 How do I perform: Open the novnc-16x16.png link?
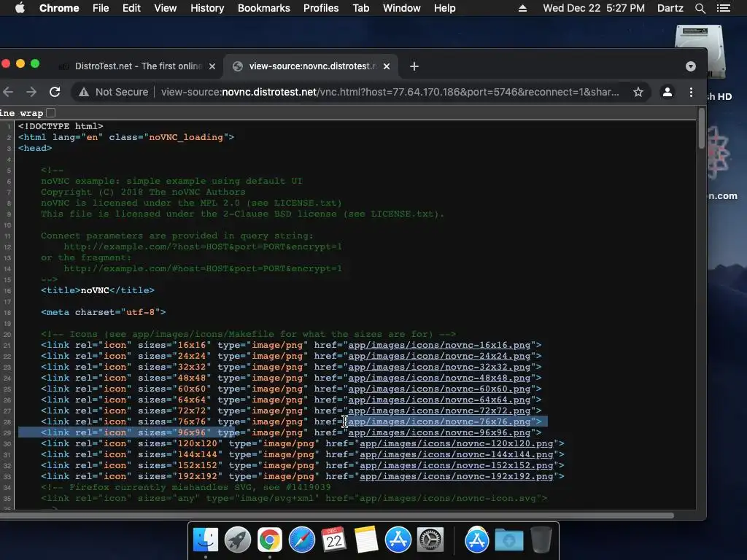coord(439,345)
